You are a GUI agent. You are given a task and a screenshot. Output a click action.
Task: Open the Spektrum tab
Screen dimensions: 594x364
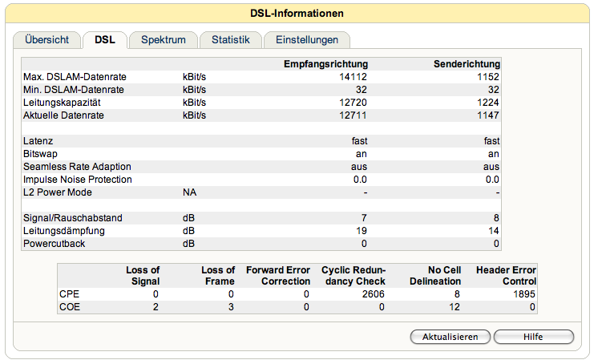(164, 40)
